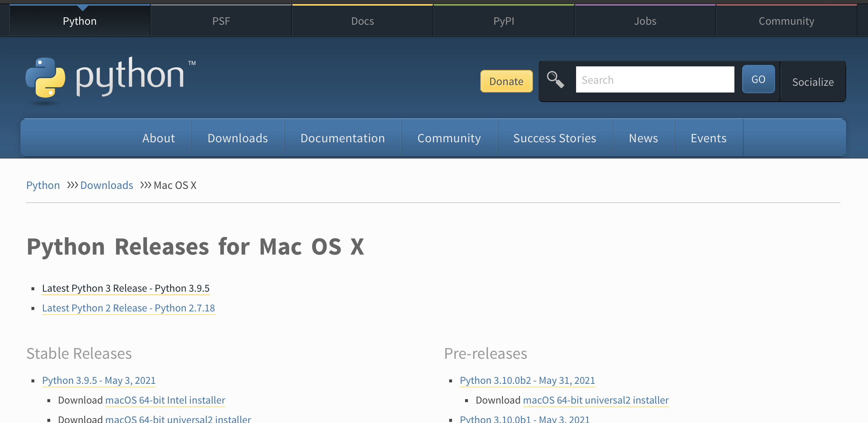
Task: Open the Python tab in top bar
Action: pyautogui.click(x=80, y=21)
